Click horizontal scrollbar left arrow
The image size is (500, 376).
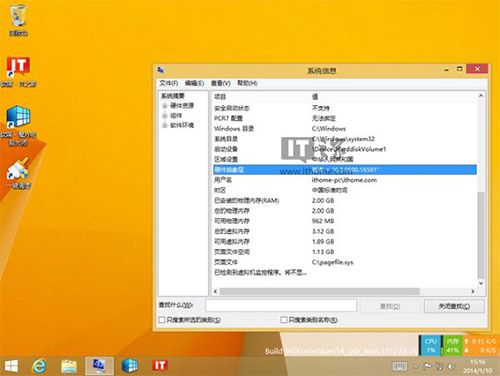(x=215, y=291)
